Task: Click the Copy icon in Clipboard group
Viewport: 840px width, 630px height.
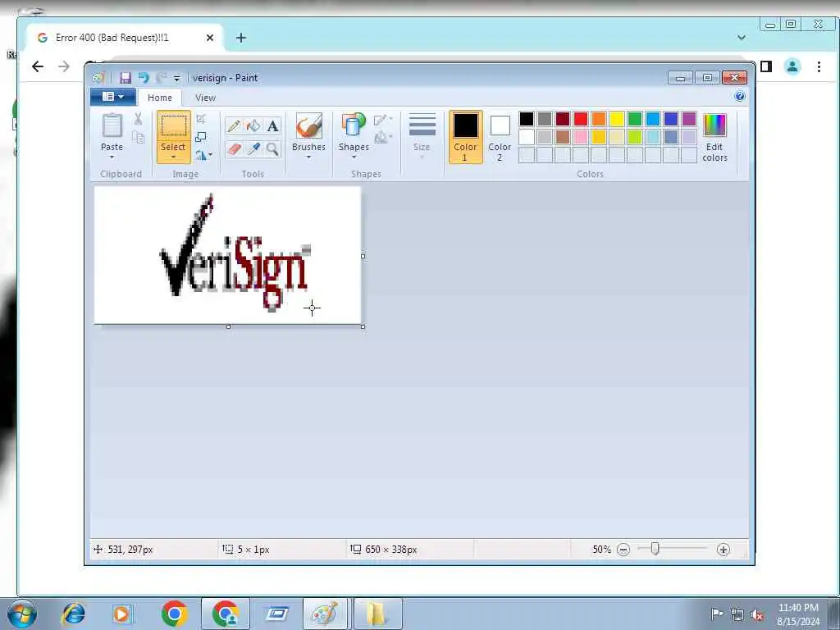Action: 138,137
